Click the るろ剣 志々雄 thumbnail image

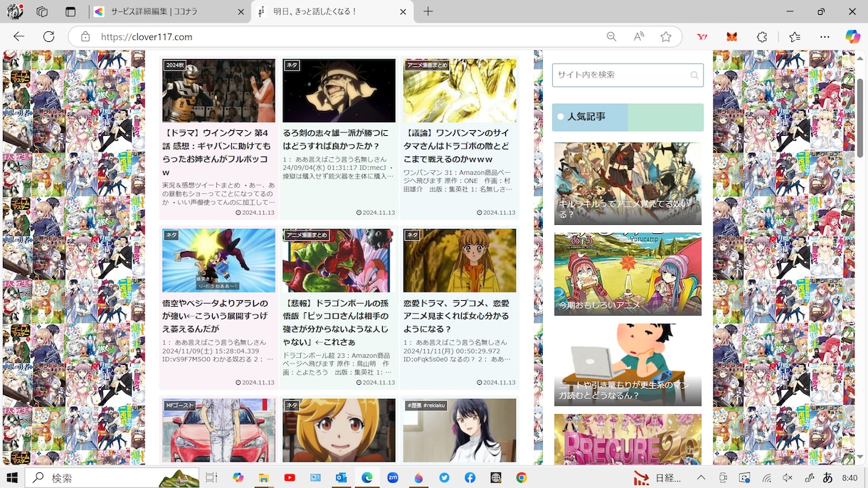pyautogui.click(x=339, y=90)
